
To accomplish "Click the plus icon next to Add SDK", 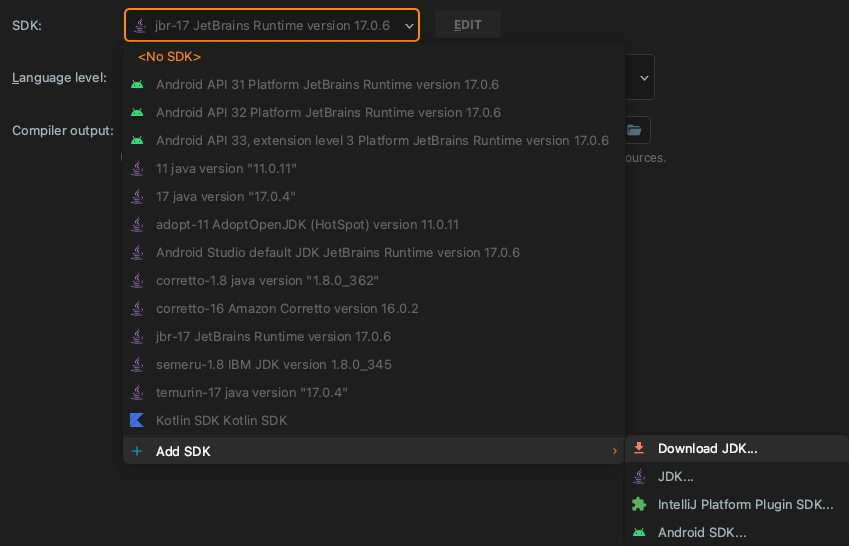I will pyautogui.click(x=137, y=451).
